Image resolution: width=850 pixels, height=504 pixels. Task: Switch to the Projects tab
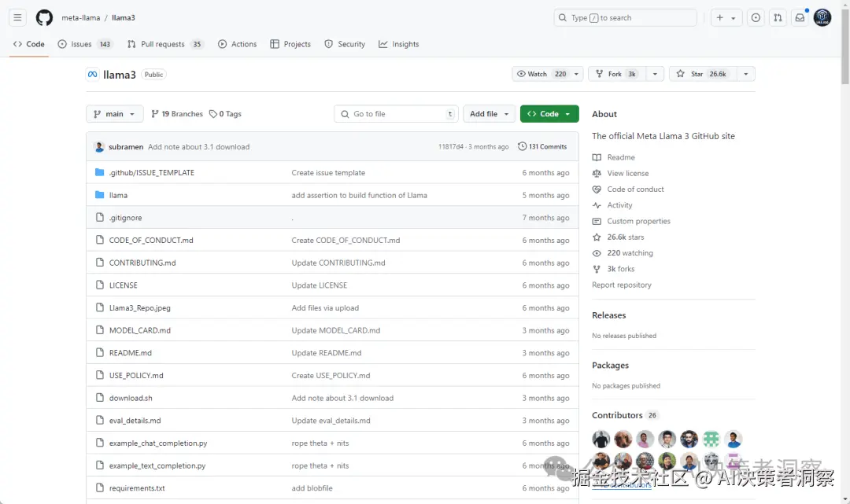[290, 44]
